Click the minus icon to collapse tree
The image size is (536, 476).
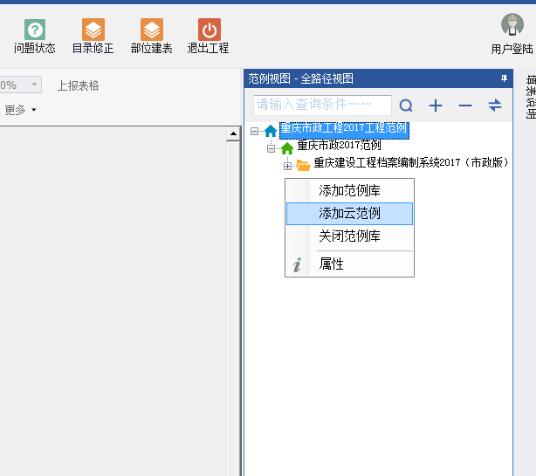click(465, 105)
